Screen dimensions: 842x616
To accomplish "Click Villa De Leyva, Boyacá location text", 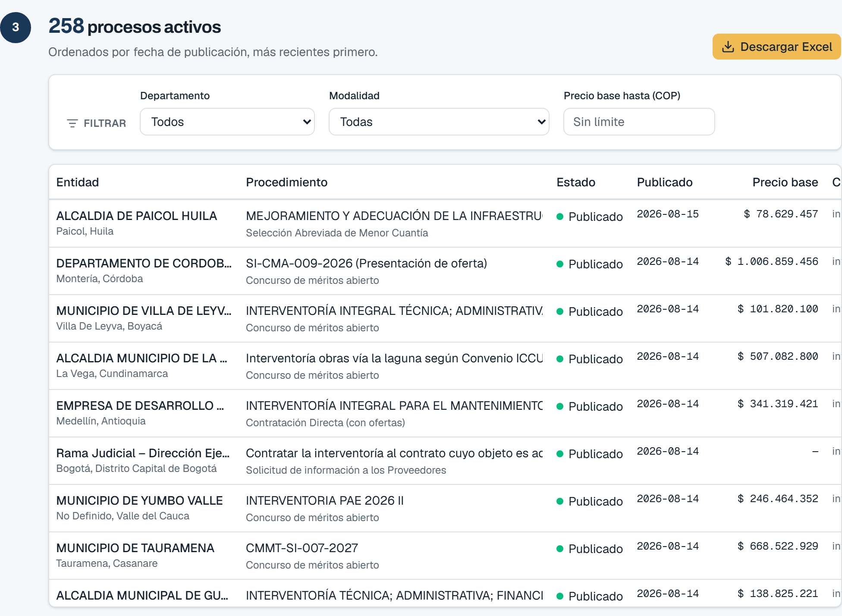I will pos(109,326).
